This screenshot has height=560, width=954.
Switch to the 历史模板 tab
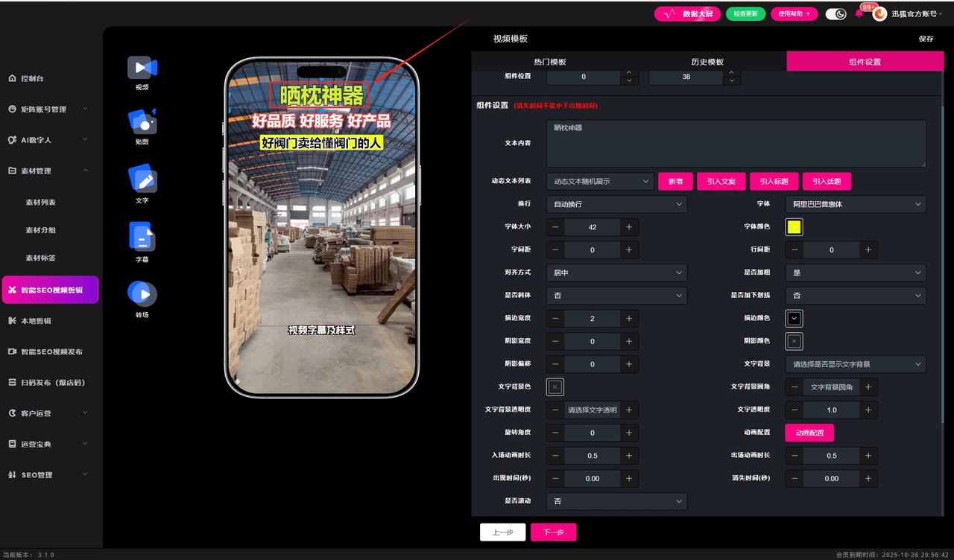[707, 62]
